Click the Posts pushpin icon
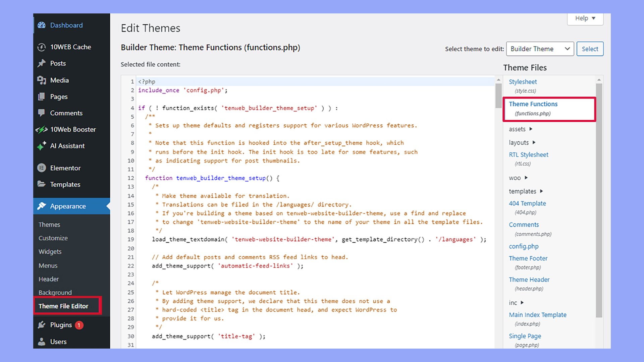644x362 pixels. coord(41,63)
